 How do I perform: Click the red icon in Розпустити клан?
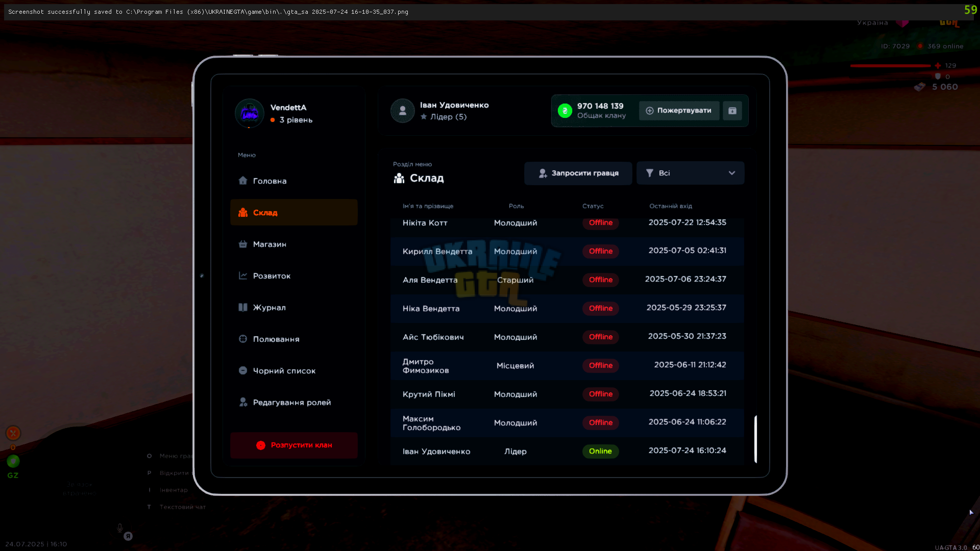coord(261,445)
